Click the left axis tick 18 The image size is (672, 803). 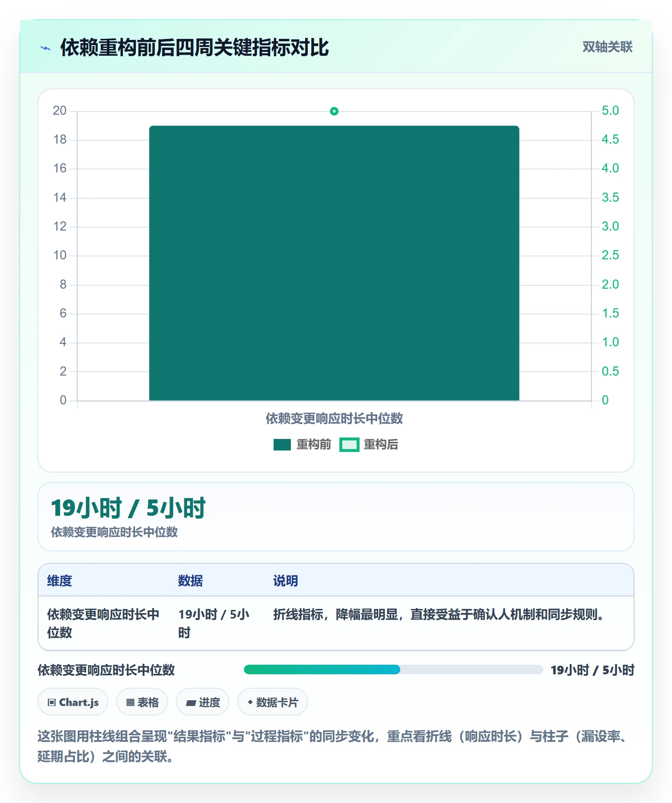[x=60, y=140]
